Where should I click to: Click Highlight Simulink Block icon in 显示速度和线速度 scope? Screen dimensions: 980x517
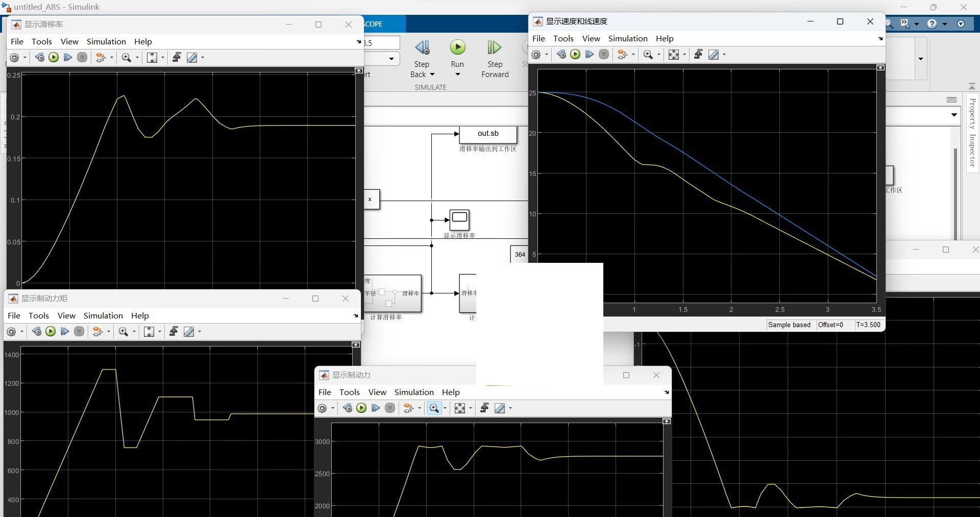(x=622, y=55)
